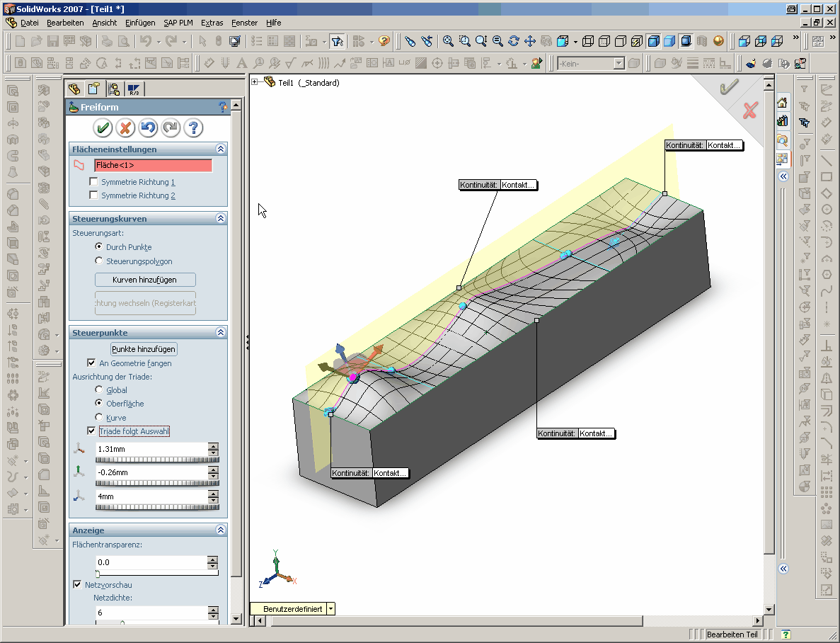Open the -Kein- drop-down list
Image resolution: width=840 pixels, height=643 pixels.
tap(620, 62)
